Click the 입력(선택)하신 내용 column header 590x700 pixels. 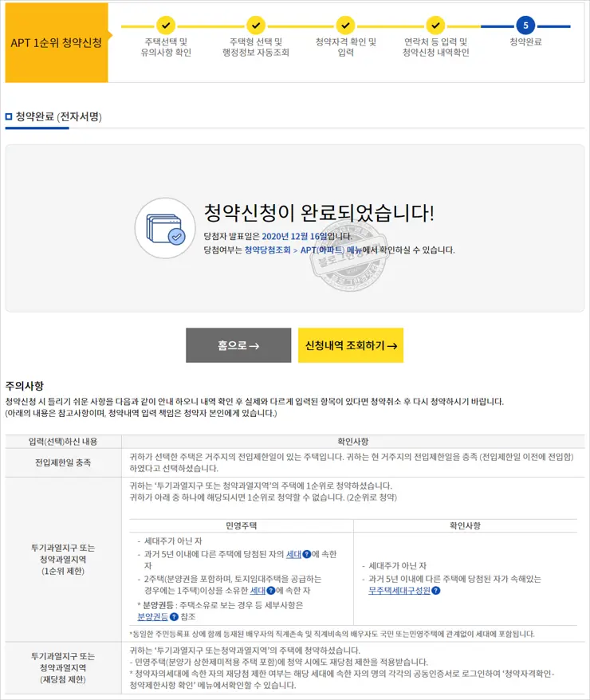tap(63, 442)
